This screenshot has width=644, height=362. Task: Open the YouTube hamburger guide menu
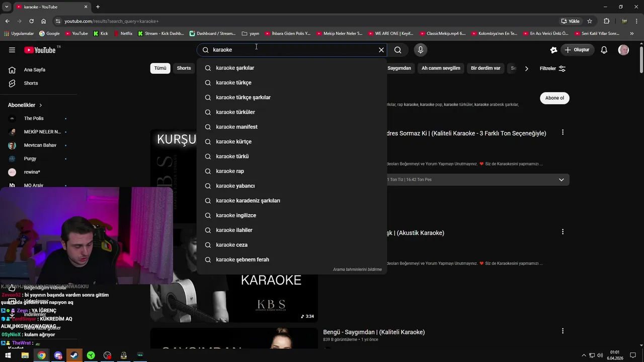click(12, 50)
